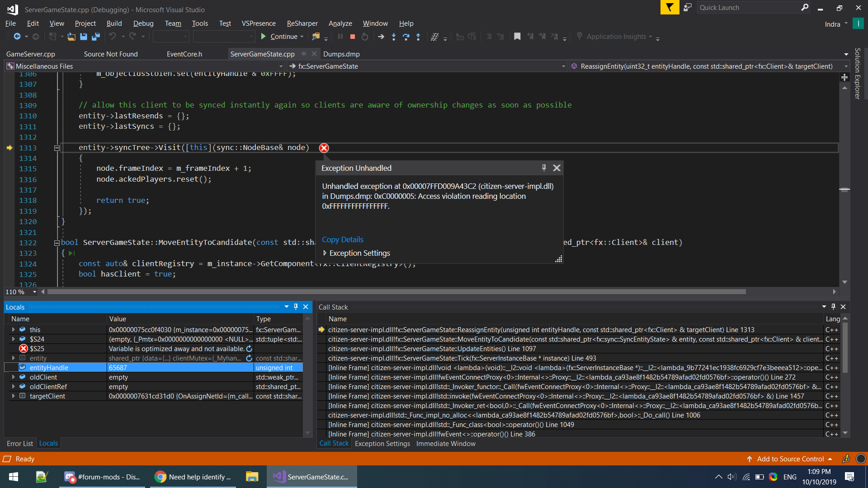
Task: Expand the targetClient local variable
Action: [13, 396]
